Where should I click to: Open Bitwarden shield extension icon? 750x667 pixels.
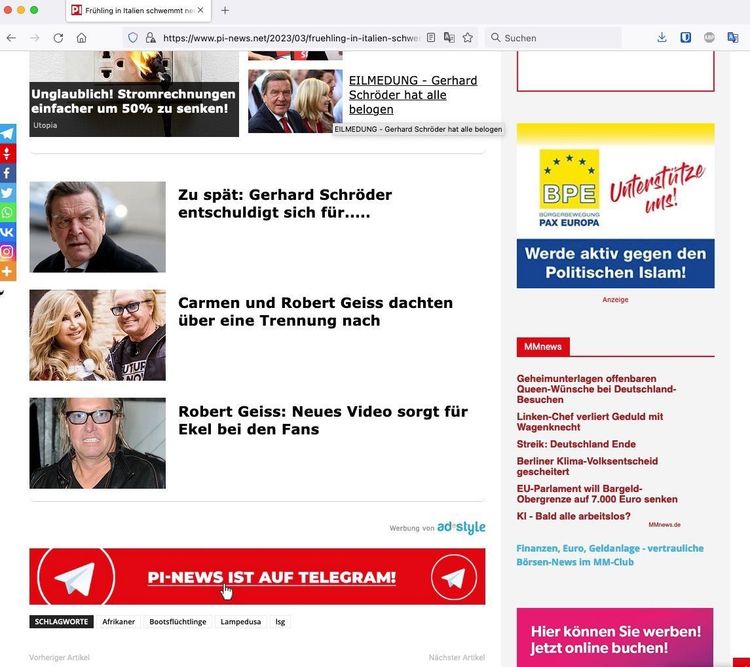(x=685, y=37)
